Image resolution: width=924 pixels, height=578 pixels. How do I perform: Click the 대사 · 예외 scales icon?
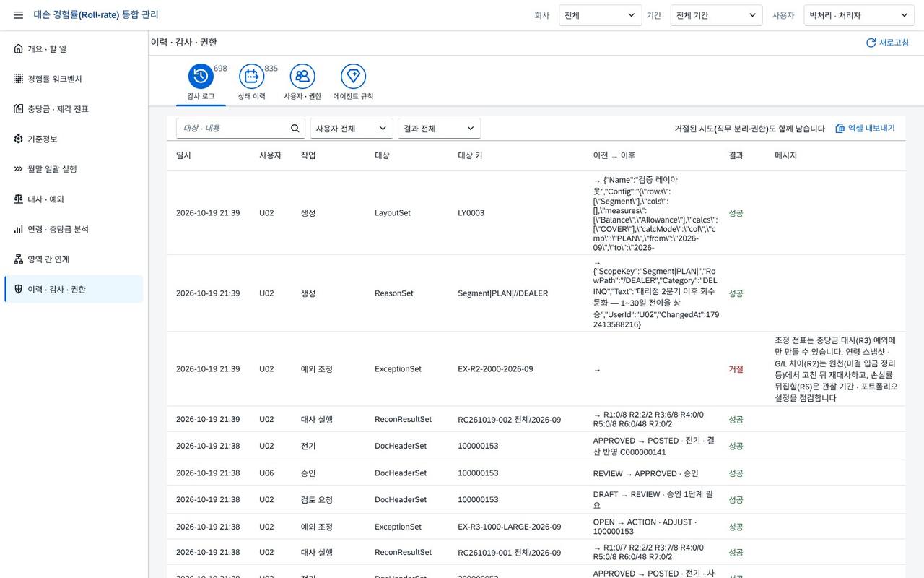click(18, 199)
